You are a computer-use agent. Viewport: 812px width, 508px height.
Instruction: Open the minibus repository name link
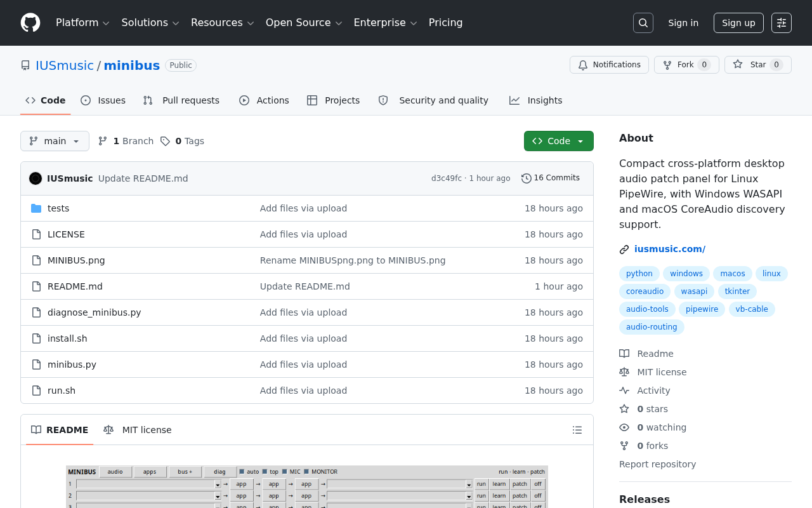click(x=132, y=65)
